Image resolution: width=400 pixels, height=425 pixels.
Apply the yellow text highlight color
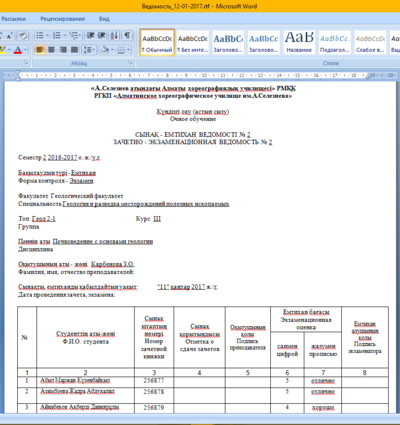pyautogui.click(x=2, y=50)
